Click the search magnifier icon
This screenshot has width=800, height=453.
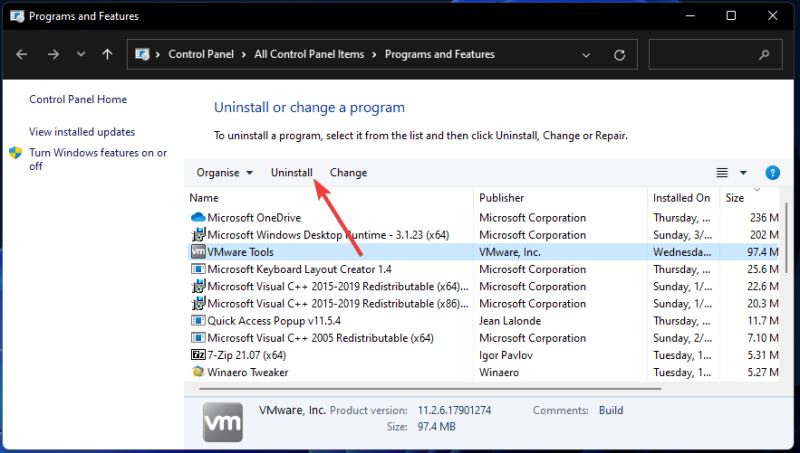(764, 54)
